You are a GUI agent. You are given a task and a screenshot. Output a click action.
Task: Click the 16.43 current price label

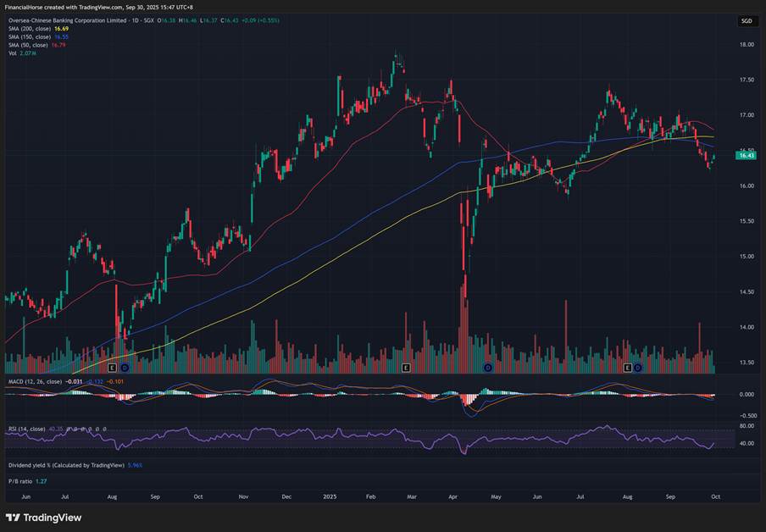[x=746, y=155]
